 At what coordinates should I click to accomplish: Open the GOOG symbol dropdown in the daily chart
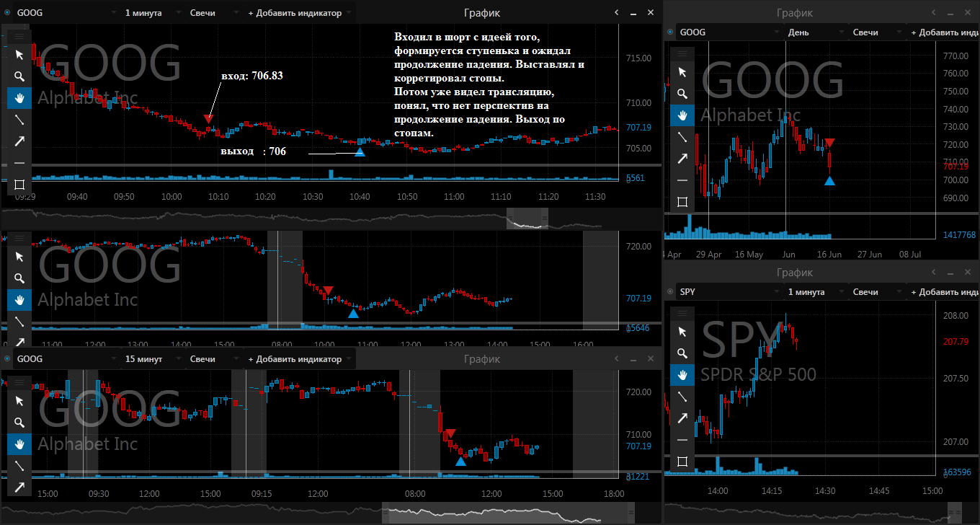729,32
